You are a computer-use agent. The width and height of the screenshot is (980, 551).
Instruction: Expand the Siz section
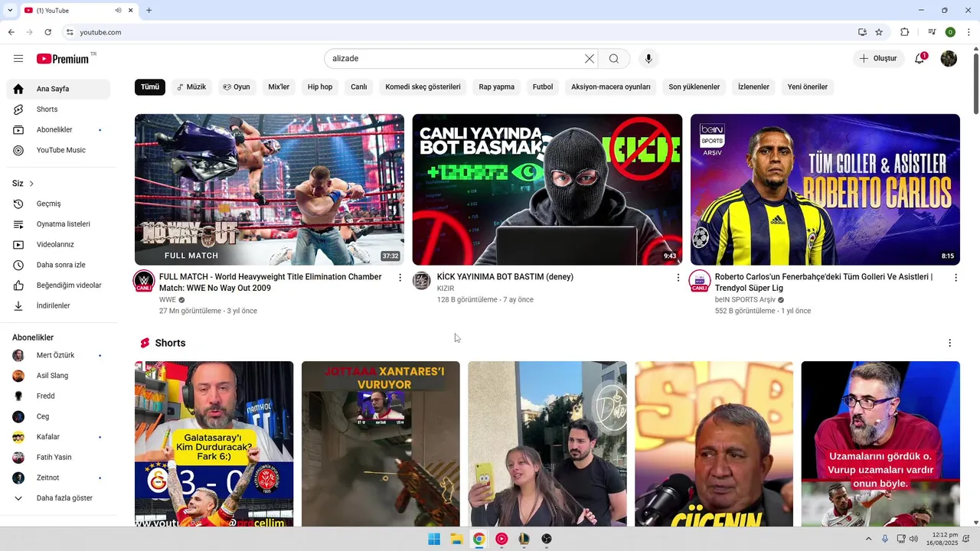[23, 184]
